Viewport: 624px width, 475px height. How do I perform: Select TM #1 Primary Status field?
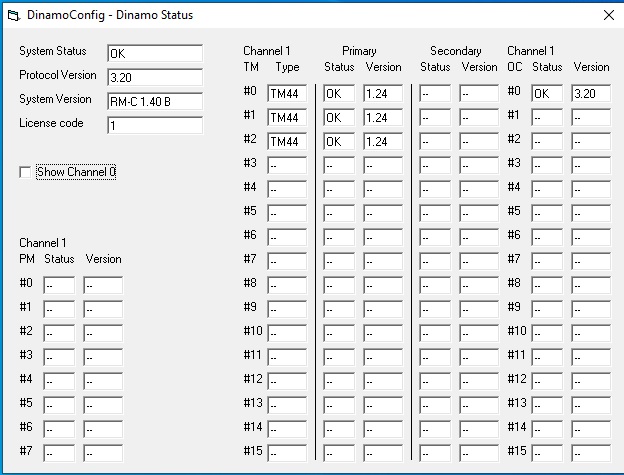click(341, 118)
